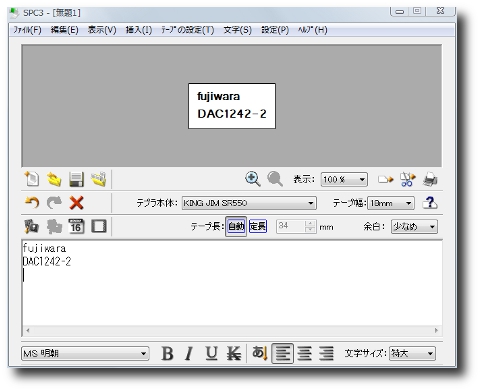Open the 編集(E) menu
The width and height of the screenshot is (480, 391).
pyautogui.click(x=65, y=30)
